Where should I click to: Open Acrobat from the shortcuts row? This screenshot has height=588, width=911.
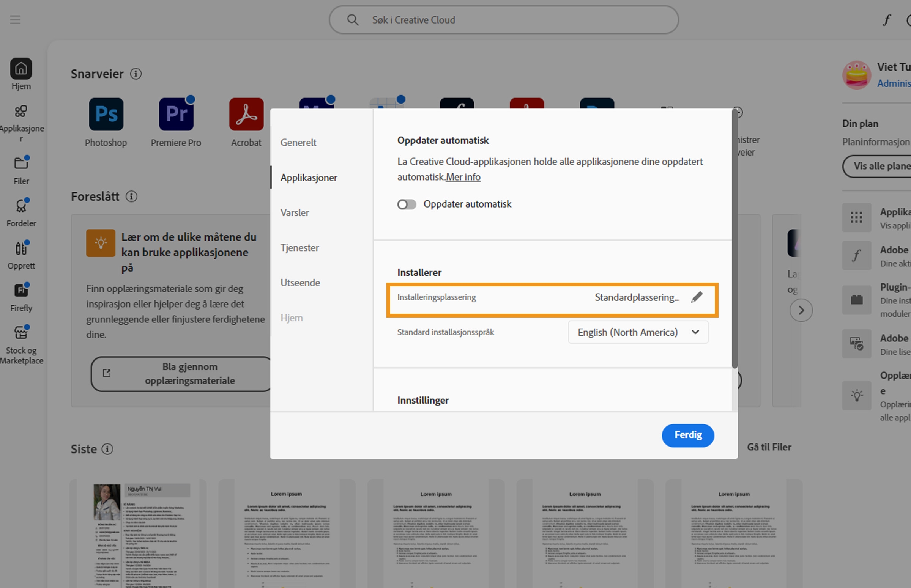point(246,114)
